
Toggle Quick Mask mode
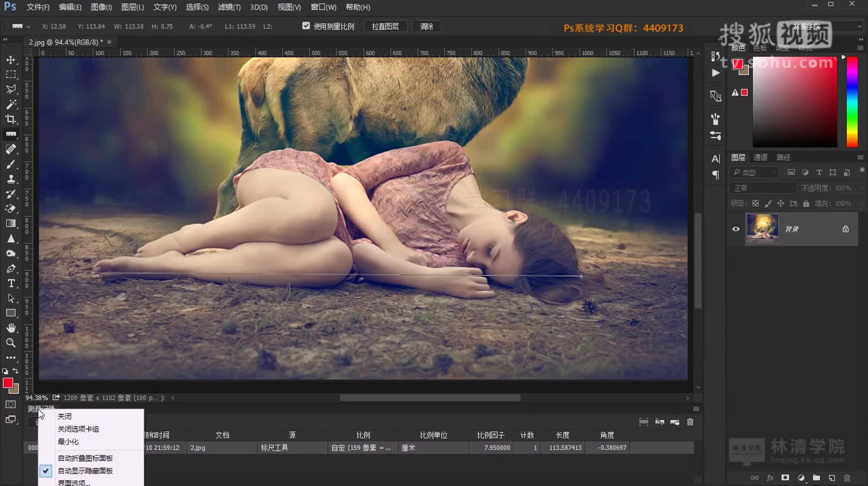[x=11, y=405]
